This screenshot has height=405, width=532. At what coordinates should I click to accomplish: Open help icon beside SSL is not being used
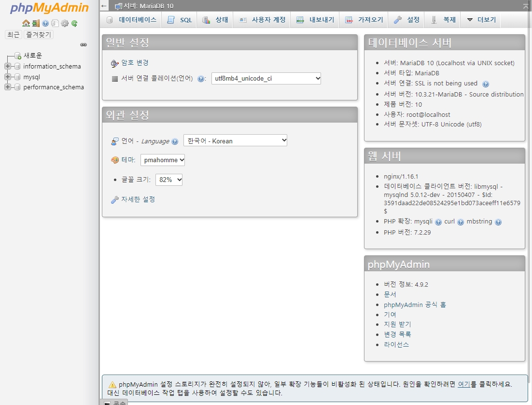[486, 84]
